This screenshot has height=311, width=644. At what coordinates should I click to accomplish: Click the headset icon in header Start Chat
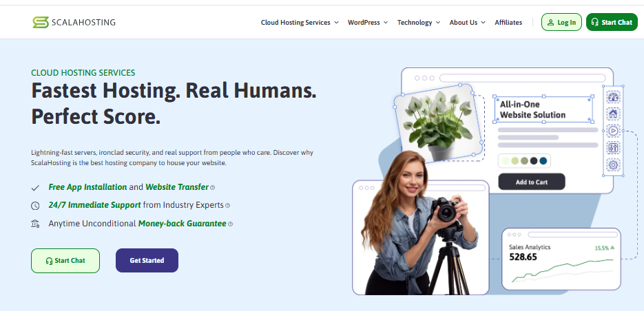click(x=594, y=22)
